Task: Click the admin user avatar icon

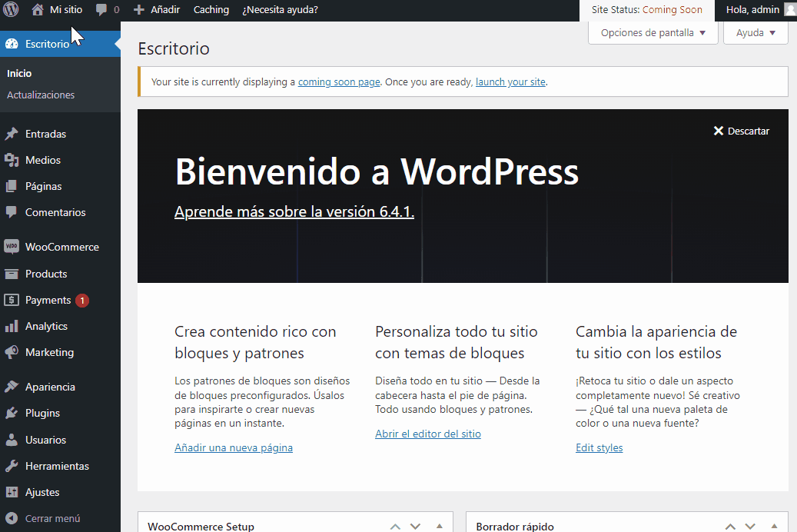Action: tap(790, 10)
